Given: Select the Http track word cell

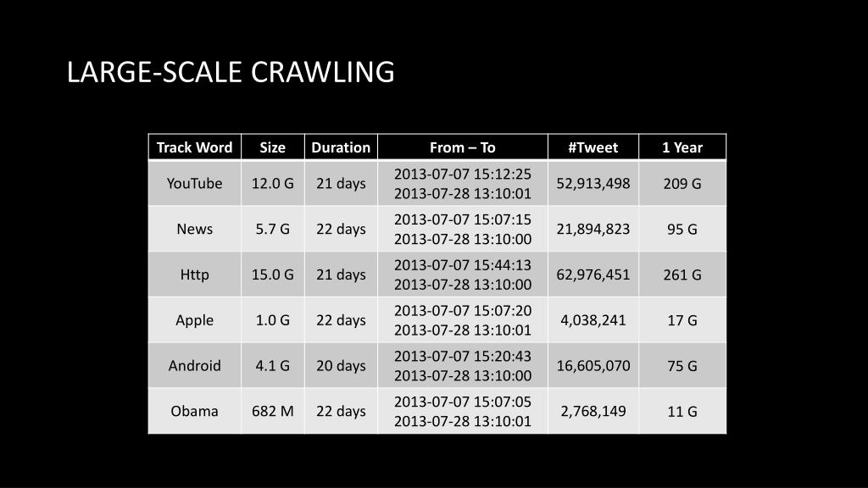Looking at the screenshot, I should click(194, 274).
